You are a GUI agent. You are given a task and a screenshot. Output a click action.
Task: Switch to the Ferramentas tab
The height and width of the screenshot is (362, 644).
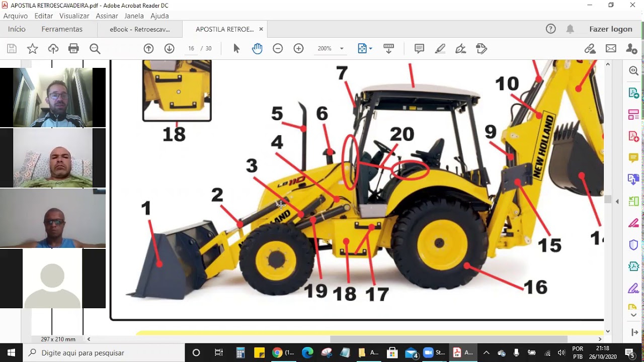tap(62, 29)
